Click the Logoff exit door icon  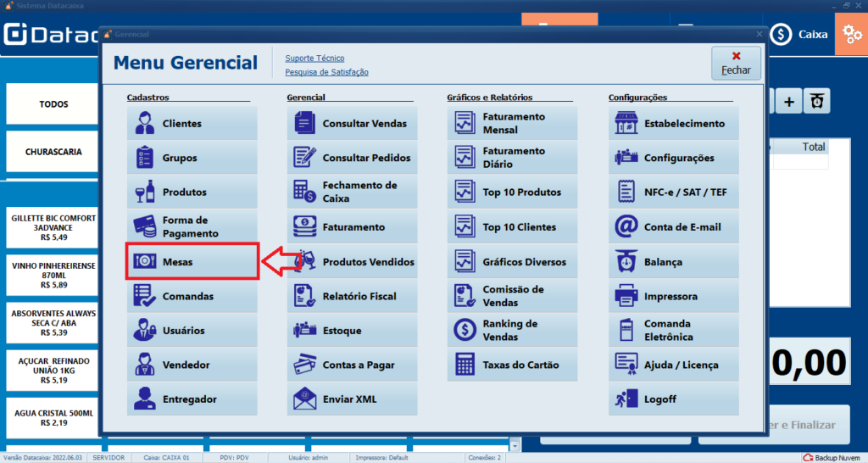tap(626, 399)
